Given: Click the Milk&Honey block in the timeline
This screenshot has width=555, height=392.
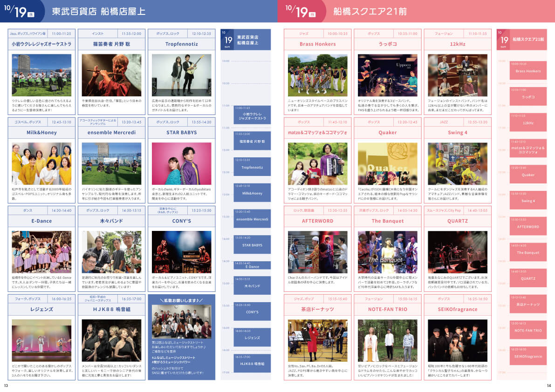Looking at the screenshot, I should pyautogui.click(x=252, y=193).
